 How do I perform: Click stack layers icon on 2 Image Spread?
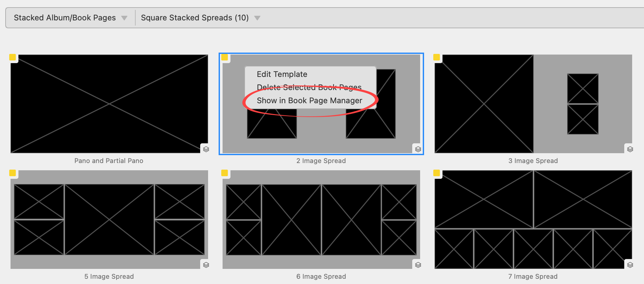pos(418,149)
